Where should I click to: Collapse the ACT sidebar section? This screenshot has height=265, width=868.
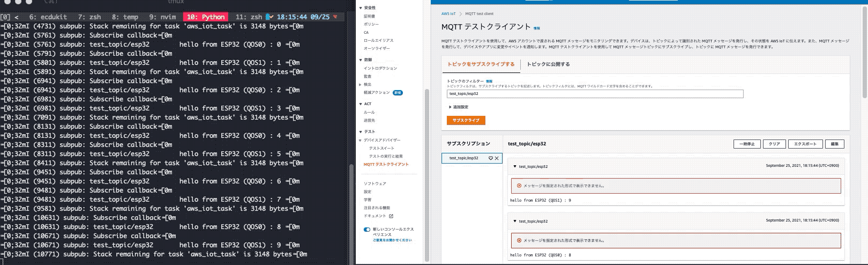point(361,104)
